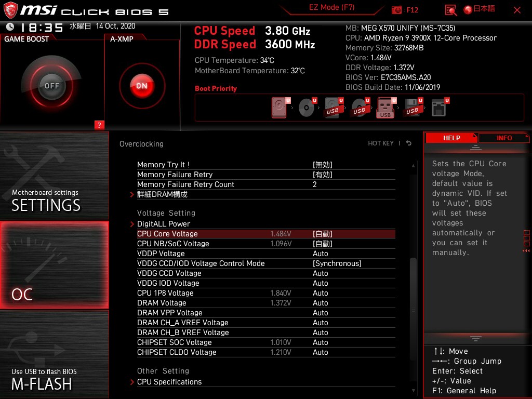Screen dimensions: 532x399
Task: Click the language globe icon
Action: (x=468, y=10)
